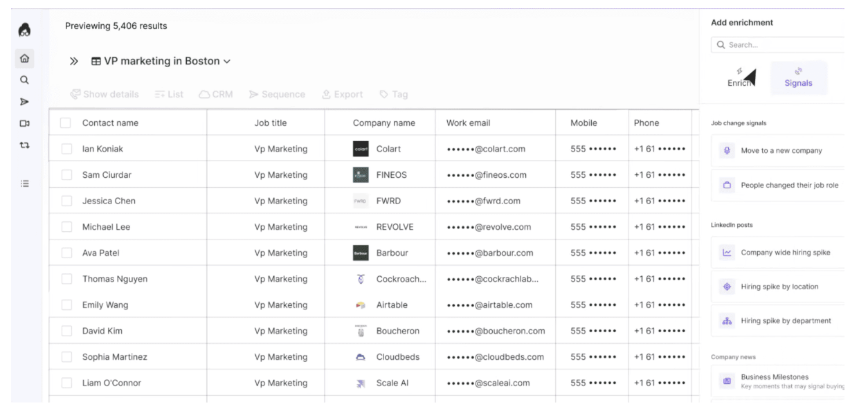Select Business Milestones signal
Image resolution: width=868 pixels, height=418 pixels.
pyautogui.click(x=778, y=381)
